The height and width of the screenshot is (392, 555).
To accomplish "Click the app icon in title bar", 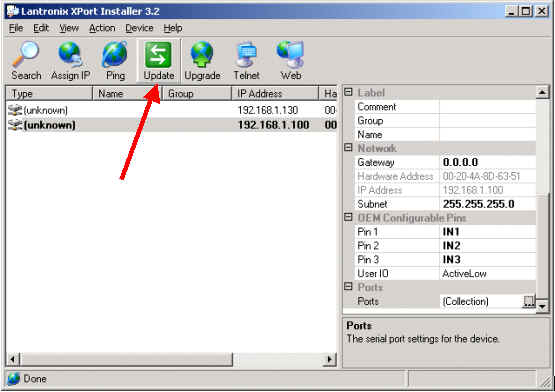I will coord(13,11).
